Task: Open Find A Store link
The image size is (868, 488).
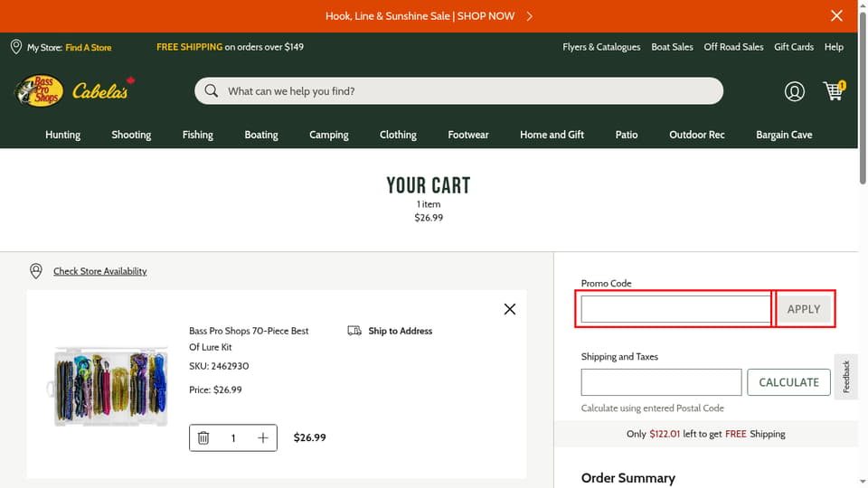Action: [x=88, y=48]
